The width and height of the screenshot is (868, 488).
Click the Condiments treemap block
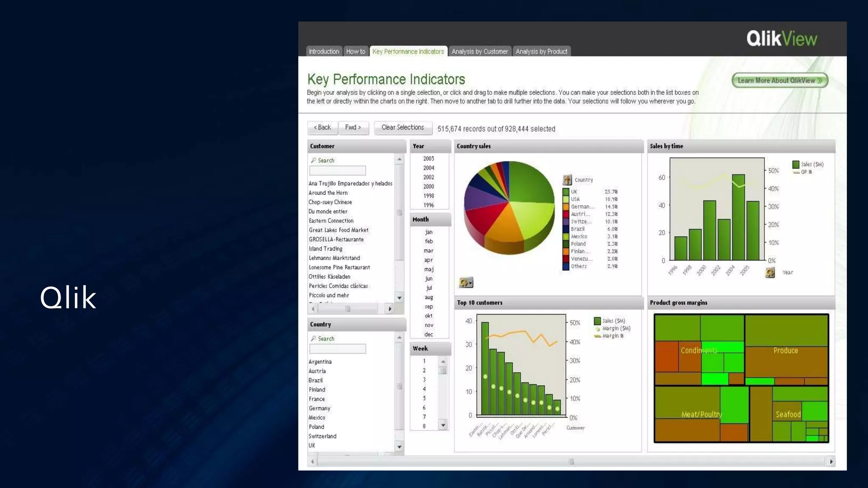coord(699,350)
